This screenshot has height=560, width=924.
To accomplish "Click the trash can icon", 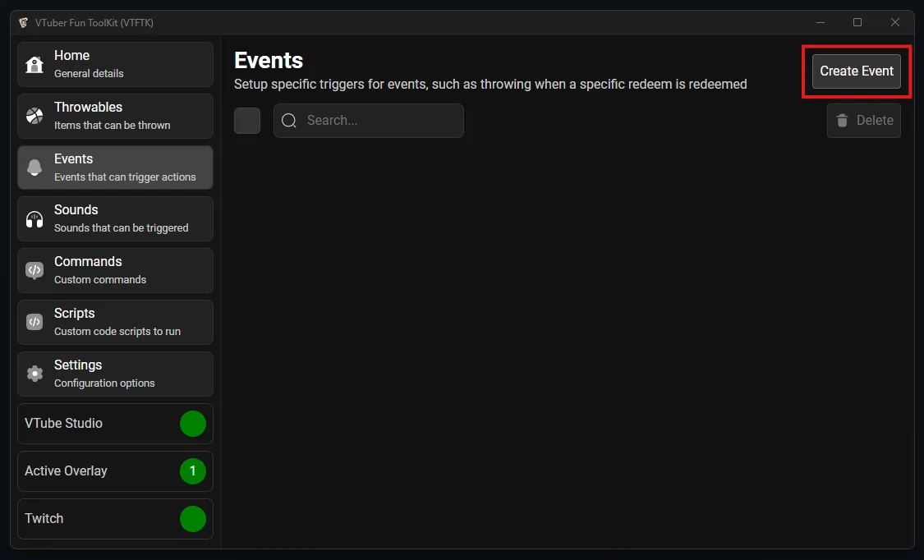I will pos(842,121).
